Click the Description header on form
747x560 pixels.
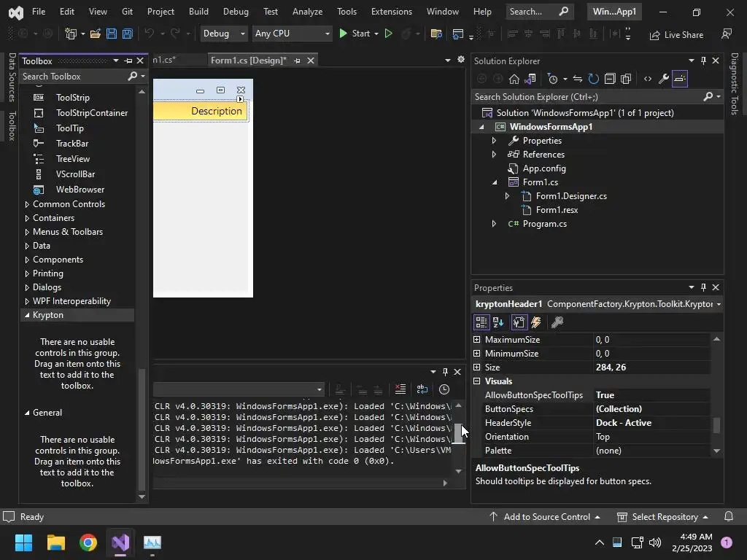point(216,111)
